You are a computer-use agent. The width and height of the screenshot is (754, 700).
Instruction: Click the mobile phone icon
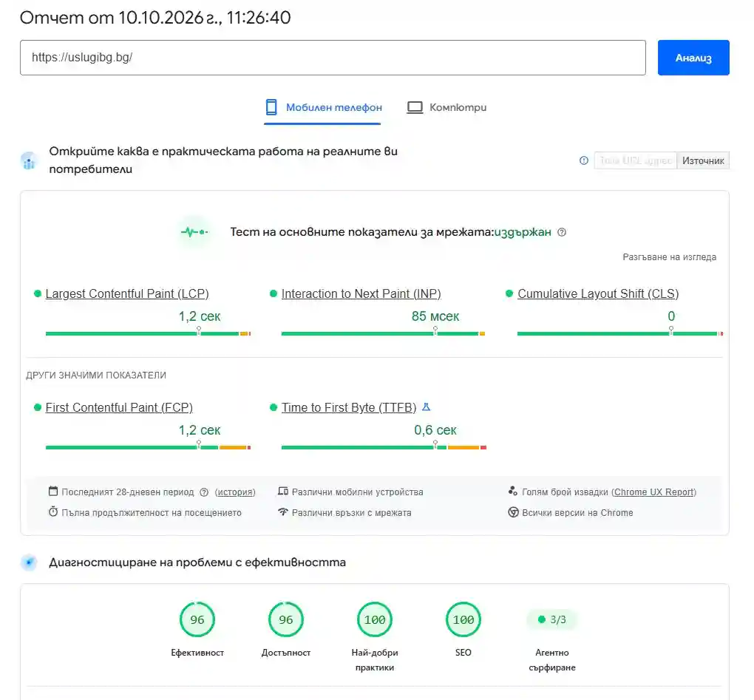[271, 107]
